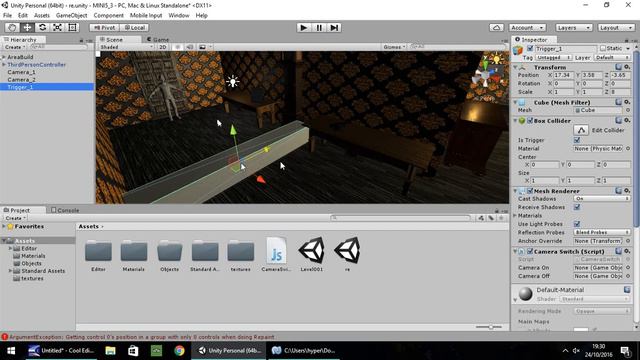Open Mesh Renderer help book icon
Viewport: 640px width, 360px height.
point(619,191)
